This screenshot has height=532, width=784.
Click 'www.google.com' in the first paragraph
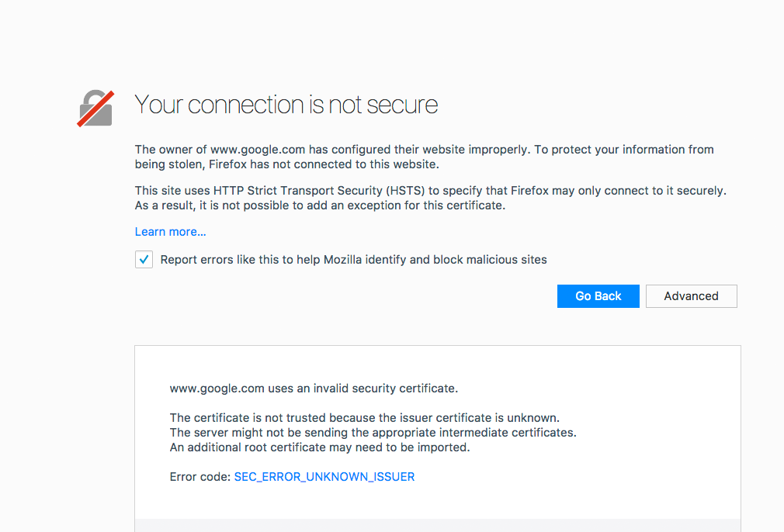coord(258,150)
